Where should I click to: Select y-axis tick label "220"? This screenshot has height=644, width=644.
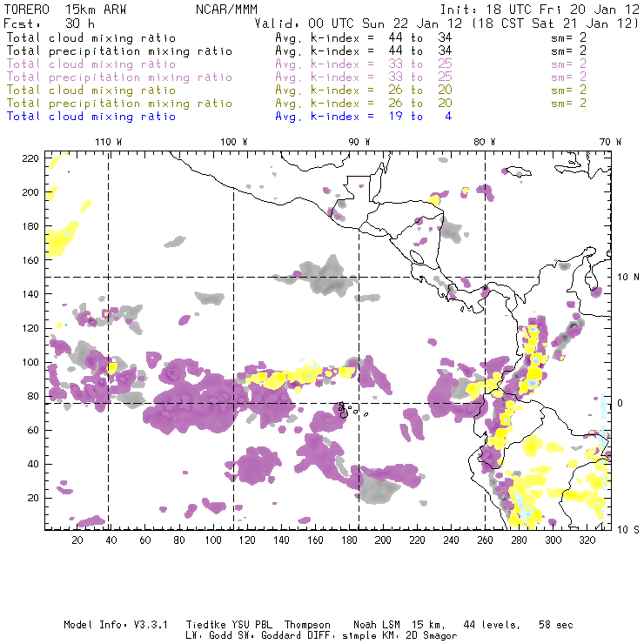click(30, 158)
